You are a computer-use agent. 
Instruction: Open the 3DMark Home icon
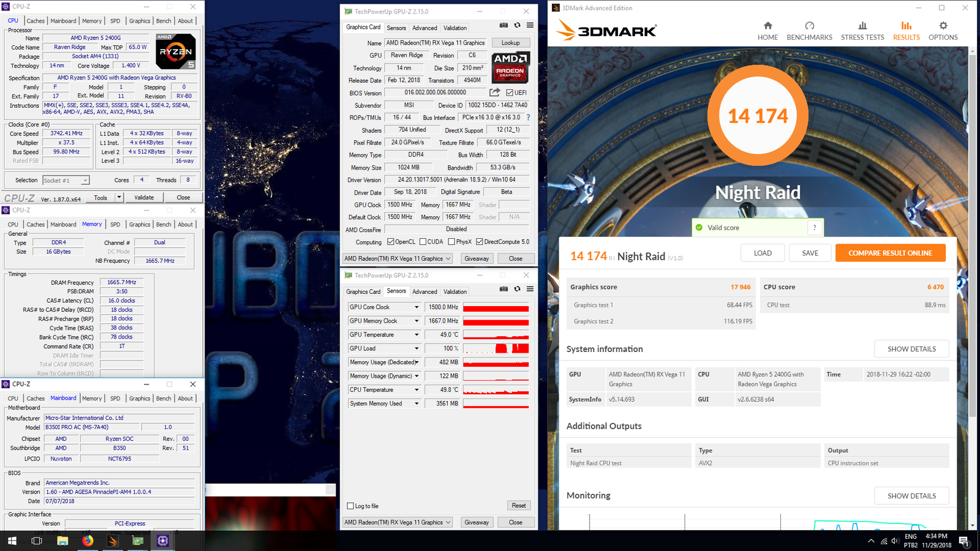point(767,26)
